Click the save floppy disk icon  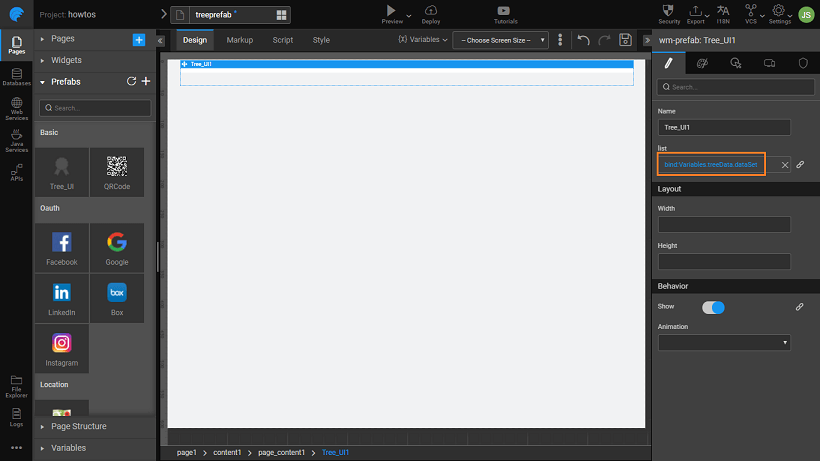coord(625,40)
